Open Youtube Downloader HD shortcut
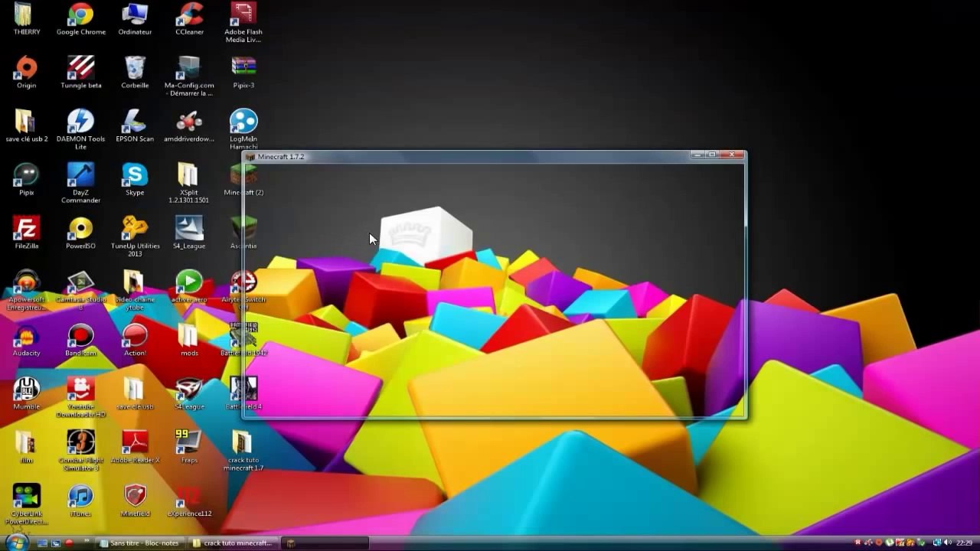Image resolution: width=980 pixels, height=551 pixels. (80, 398)
